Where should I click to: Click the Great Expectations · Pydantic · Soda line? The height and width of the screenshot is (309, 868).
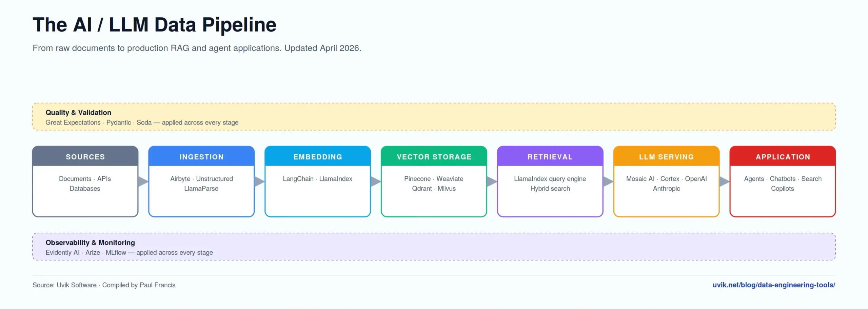tap(142, 122)
